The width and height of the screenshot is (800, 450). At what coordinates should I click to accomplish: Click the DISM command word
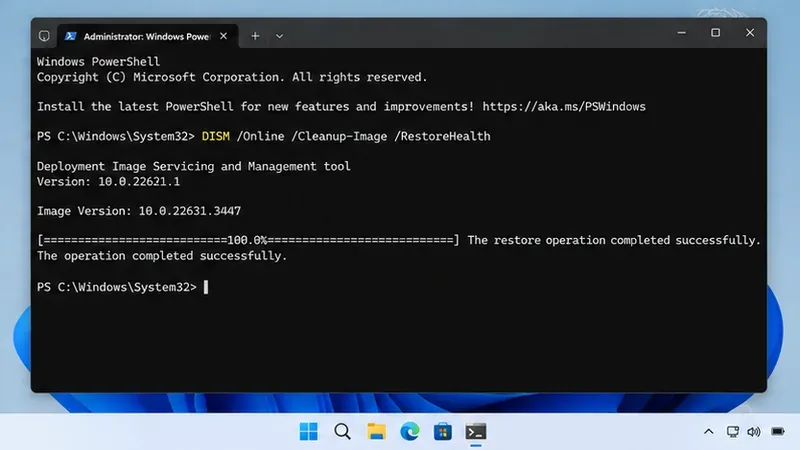(215, 136)
